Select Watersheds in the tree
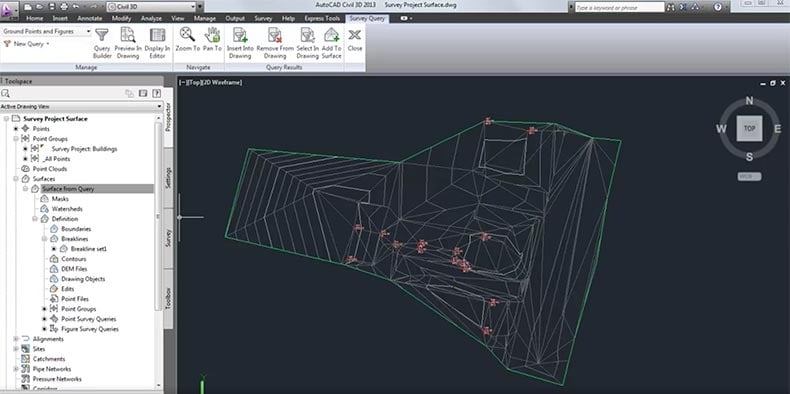Screen dimensions: 790x394 (x=67, y=209)
